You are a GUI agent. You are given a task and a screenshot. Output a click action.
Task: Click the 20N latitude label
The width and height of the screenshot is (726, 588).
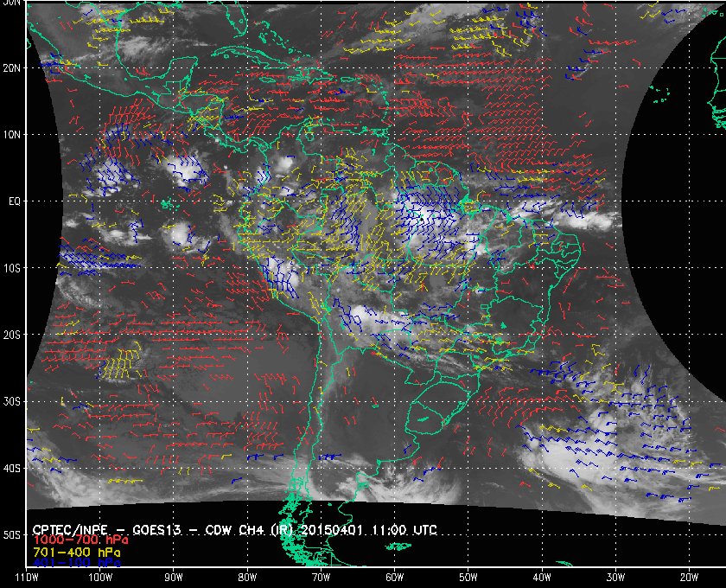(x=11, y=67)
